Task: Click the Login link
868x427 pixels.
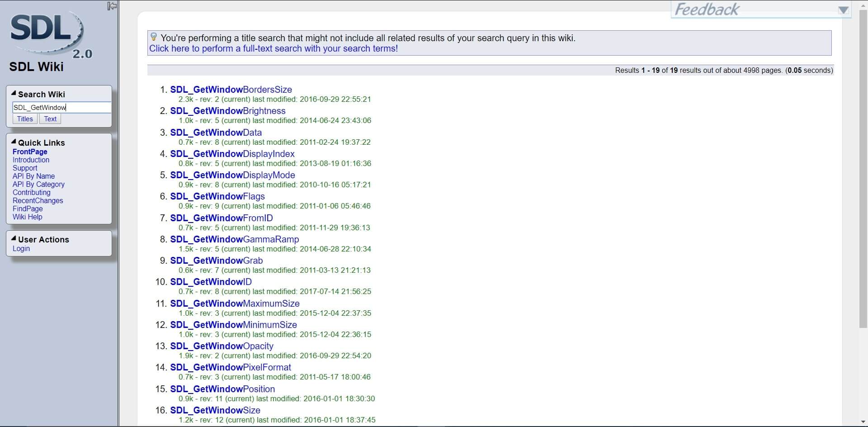Action: pyautogui.click(x=21, y=249)
